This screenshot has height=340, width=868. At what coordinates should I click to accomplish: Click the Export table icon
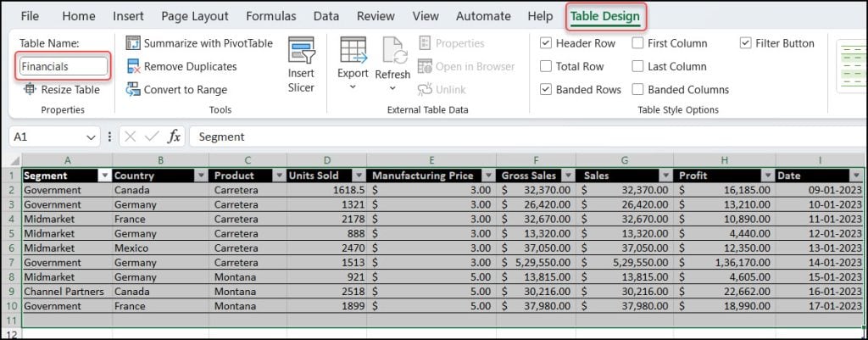point(353,50)
